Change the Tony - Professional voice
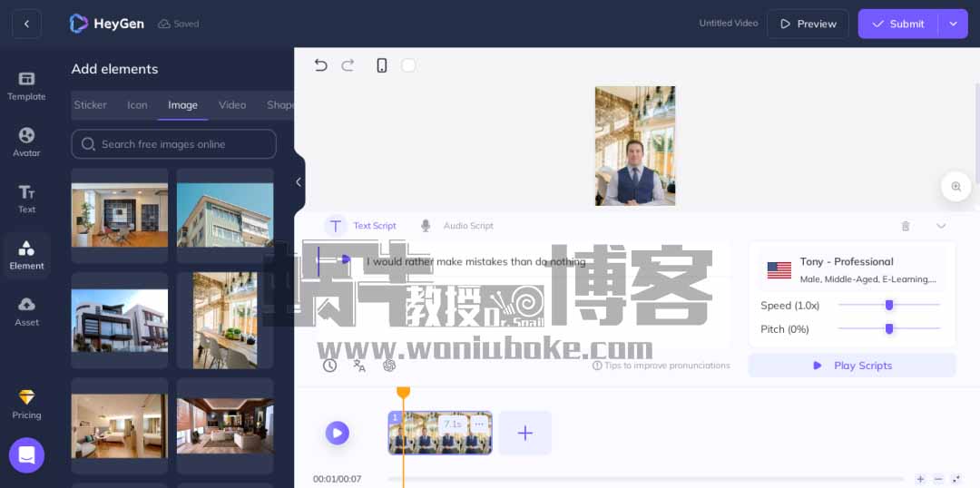This screenshot has width=980, height=488. (852, 270)
